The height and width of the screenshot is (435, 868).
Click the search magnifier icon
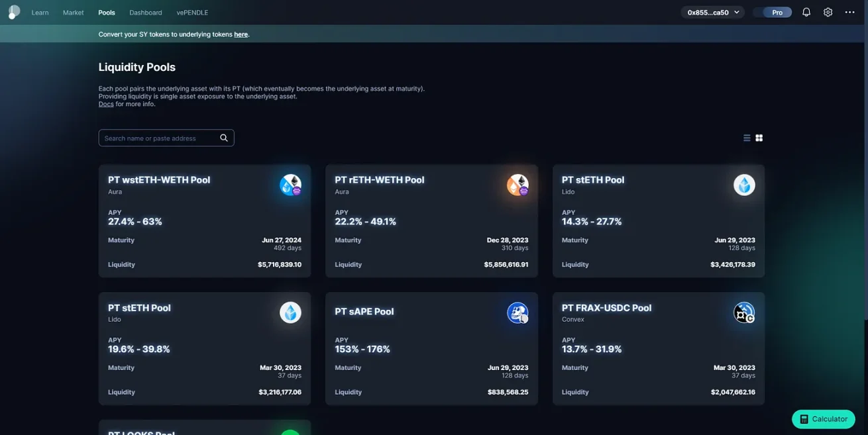(224, 138)
